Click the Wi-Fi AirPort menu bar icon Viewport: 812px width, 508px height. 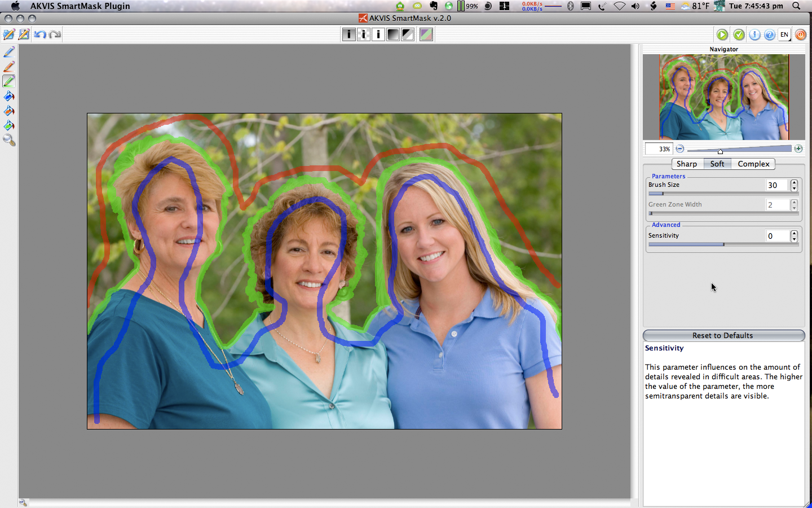(619, 6)
